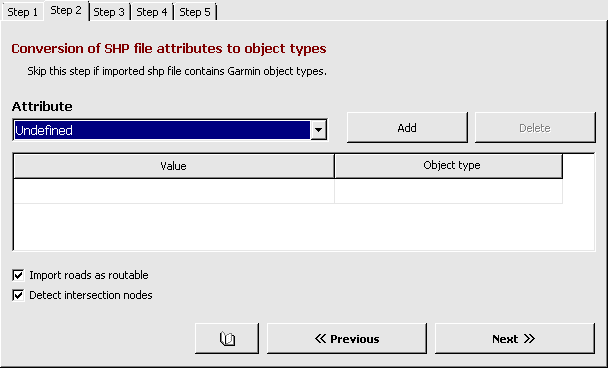The image size is (608, 368).
Task: Proceed with the Next button
Action: tap(515, 339)
